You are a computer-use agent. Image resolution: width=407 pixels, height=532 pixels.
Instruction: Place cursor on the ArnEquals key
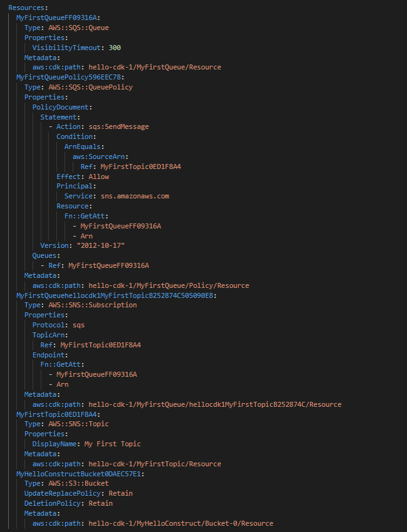pos(84,146)
